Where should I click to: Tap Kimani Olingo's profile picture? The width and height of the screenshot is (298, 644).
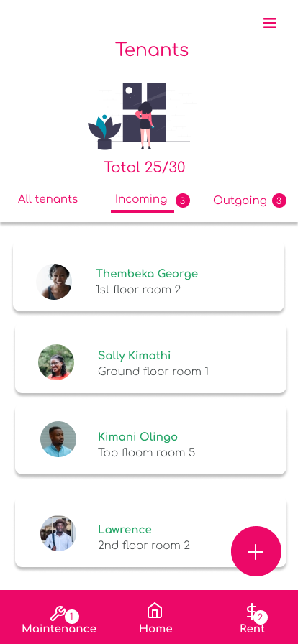click(x=58, y=439)
